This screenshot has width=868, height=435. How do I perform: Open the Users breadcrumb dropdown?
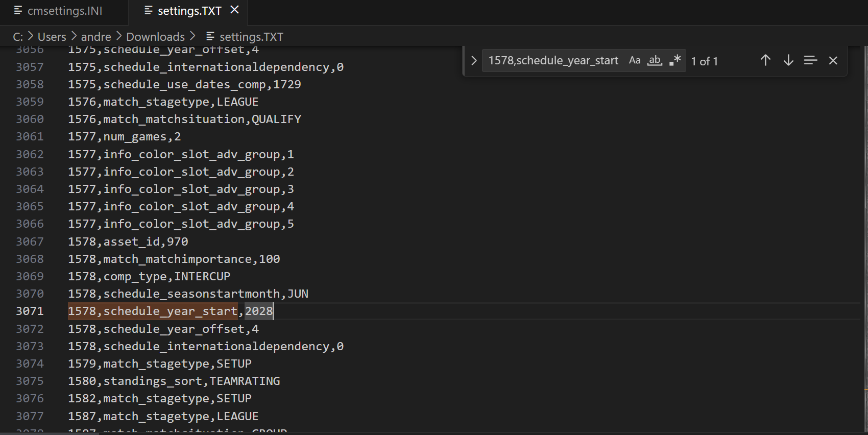coord(52,37)
